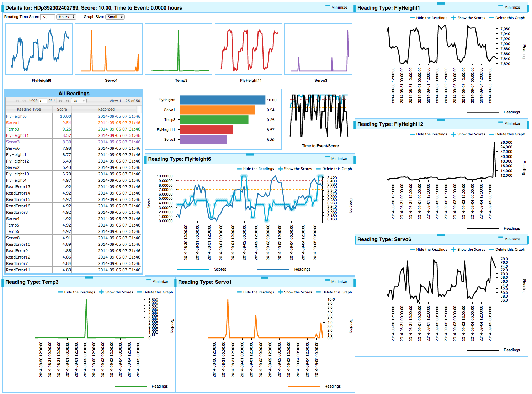Hide the Readings in FlyHeight1 graph
The width and height of the screenshot is (532, 394).
[x=429, y=18]
